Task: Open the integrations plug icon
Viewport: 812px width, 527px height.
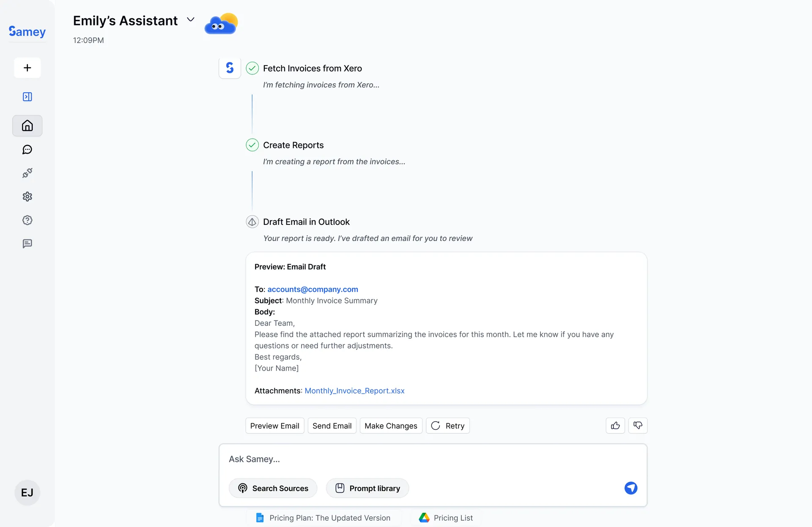Action: click(x=27, y=173)
